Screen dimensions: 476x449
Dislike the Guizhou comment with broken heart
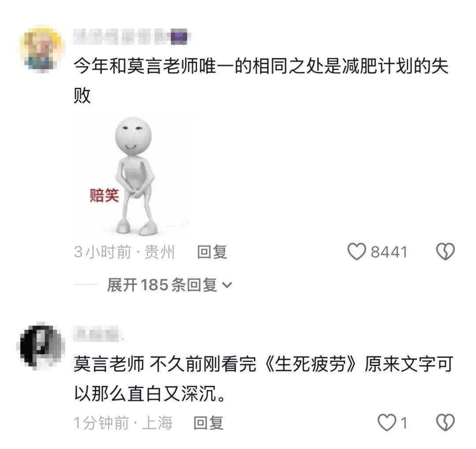point(445,252)
